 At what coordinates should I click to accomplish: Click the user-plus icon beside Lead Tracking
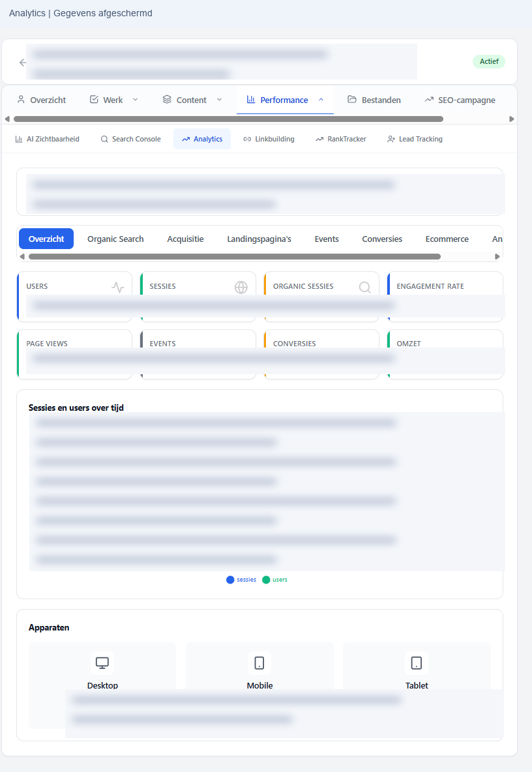click(x=391, y=140)
